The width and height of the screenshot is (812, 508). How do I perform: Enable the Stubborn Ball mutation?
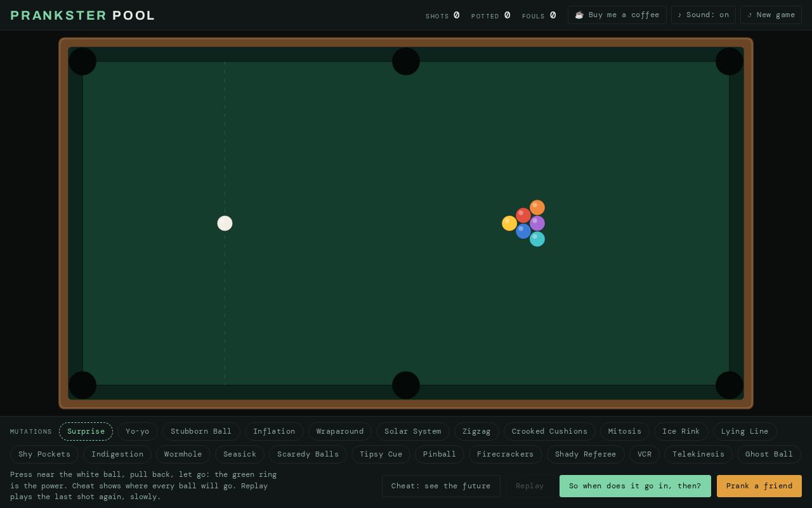point(201,432)
